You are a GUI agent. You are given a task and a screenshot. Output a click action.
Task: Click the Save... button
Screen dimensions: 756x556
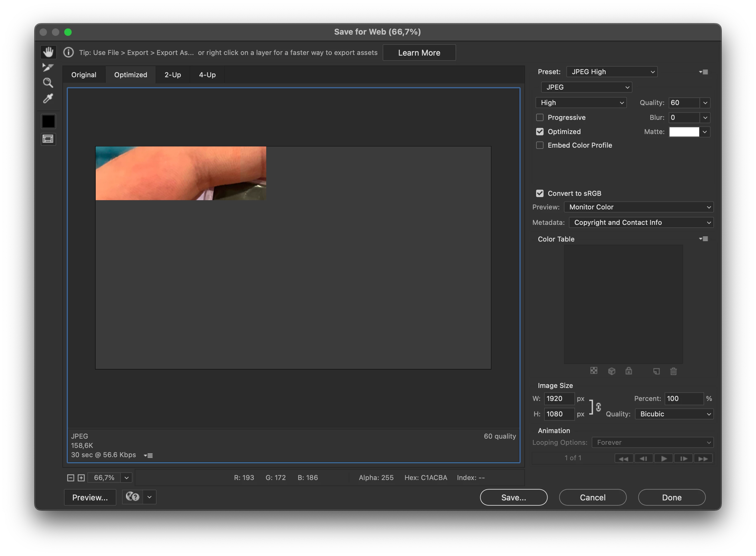click(514, 497)
